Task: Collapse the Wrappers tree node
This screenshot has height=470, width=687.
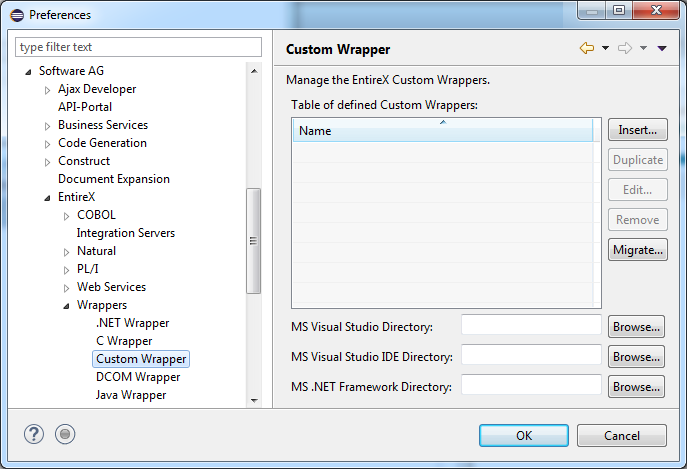Action: point(66,306)
